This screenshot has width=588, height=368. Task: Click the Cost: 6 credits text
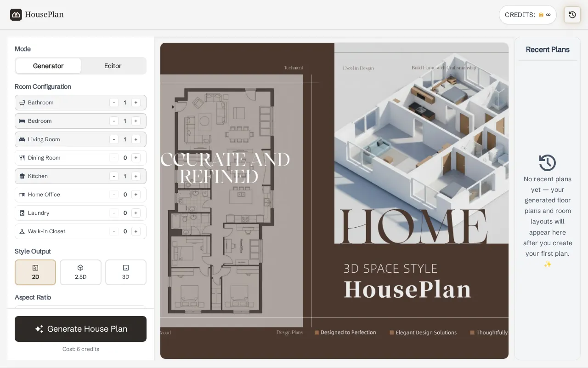pos(81,349)
